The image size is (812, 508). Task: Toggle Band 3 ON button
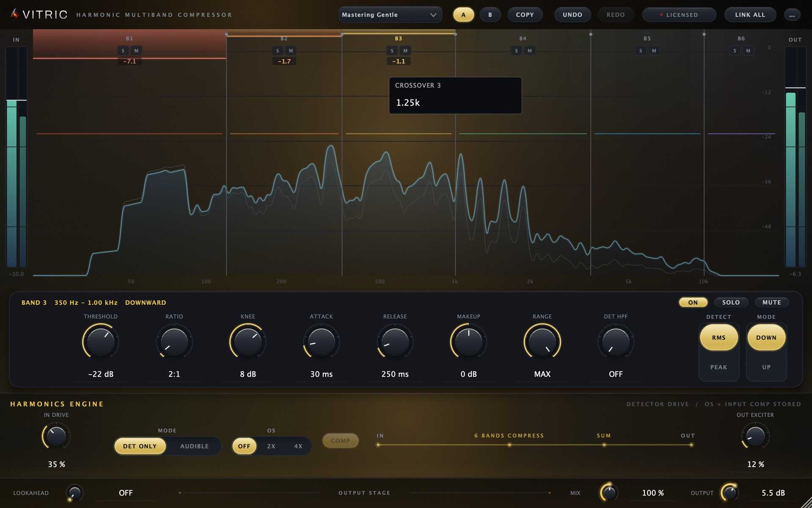[693, 302]
